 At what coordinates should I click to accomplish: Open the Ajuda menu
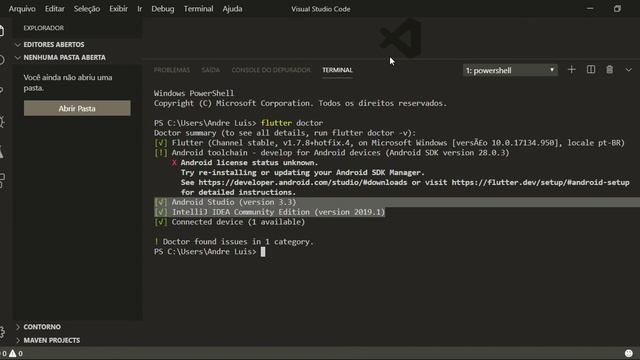click(232, 9)
